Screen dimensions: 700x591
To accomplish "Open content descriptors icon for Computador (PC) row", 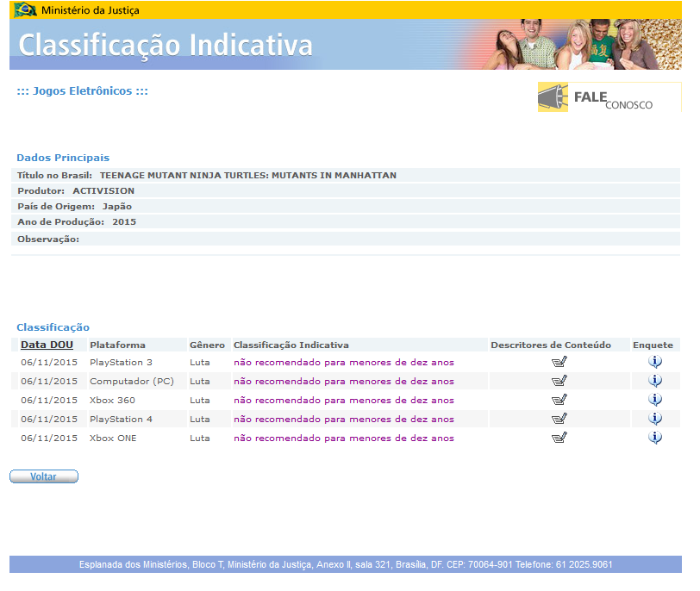I will pos(559,381).
